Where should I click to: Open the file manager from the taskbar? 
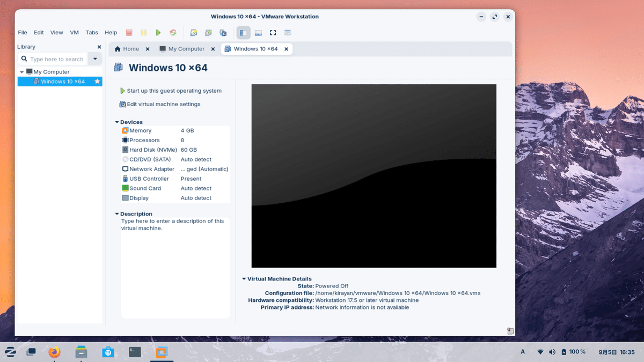(81, 352)
